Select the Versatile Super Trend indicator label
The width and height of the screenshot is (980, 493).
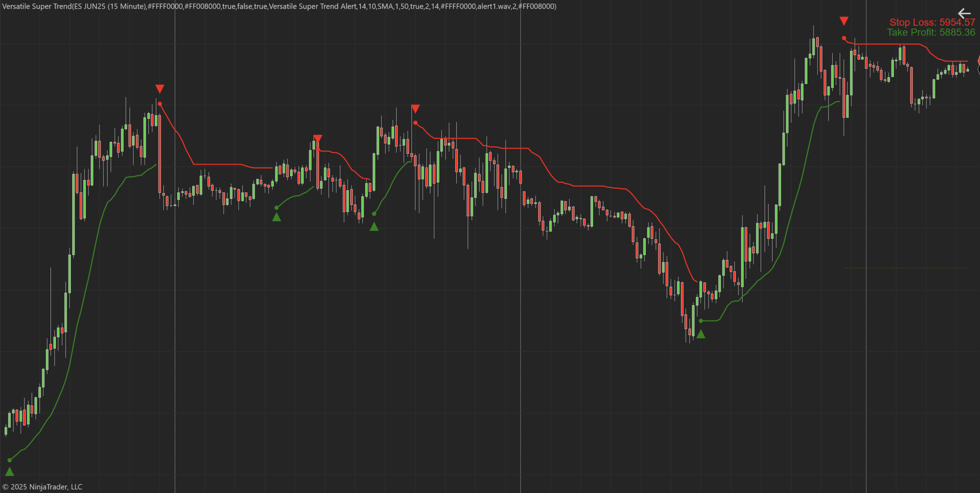(279, 6)
